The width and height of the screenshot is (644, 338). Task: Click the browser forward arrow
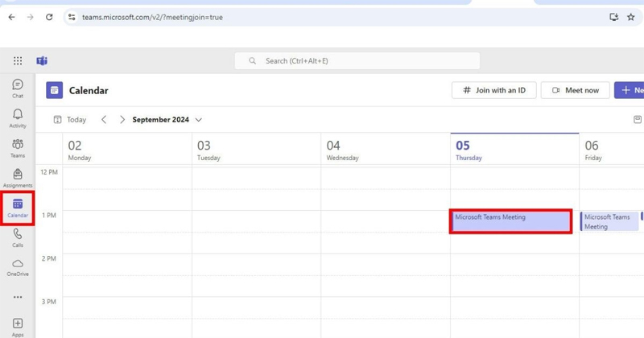coord(31,17)
